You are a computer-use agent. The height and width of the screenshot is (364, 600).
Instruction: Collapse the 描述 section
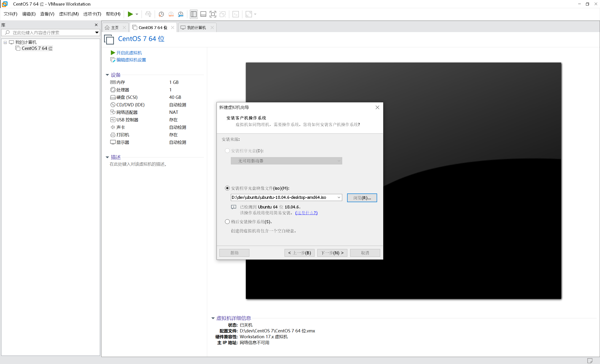(107, 157)
